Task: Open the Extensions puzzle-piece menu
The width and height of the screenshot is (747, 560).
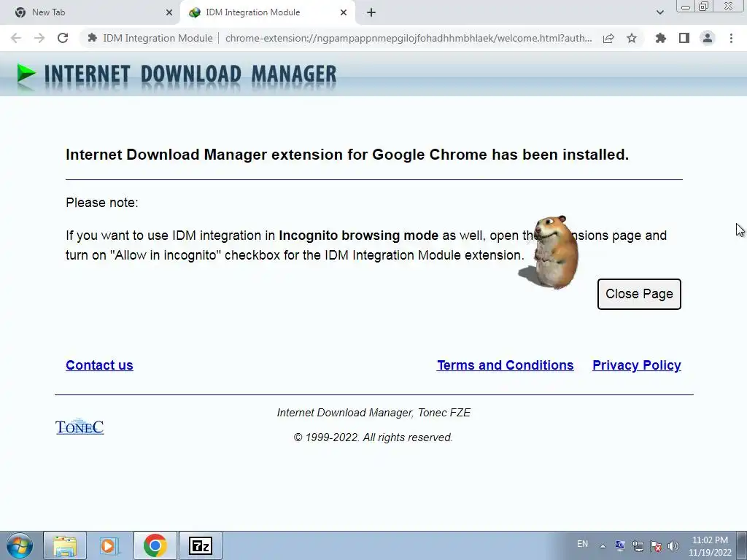Action: point(661,38)
